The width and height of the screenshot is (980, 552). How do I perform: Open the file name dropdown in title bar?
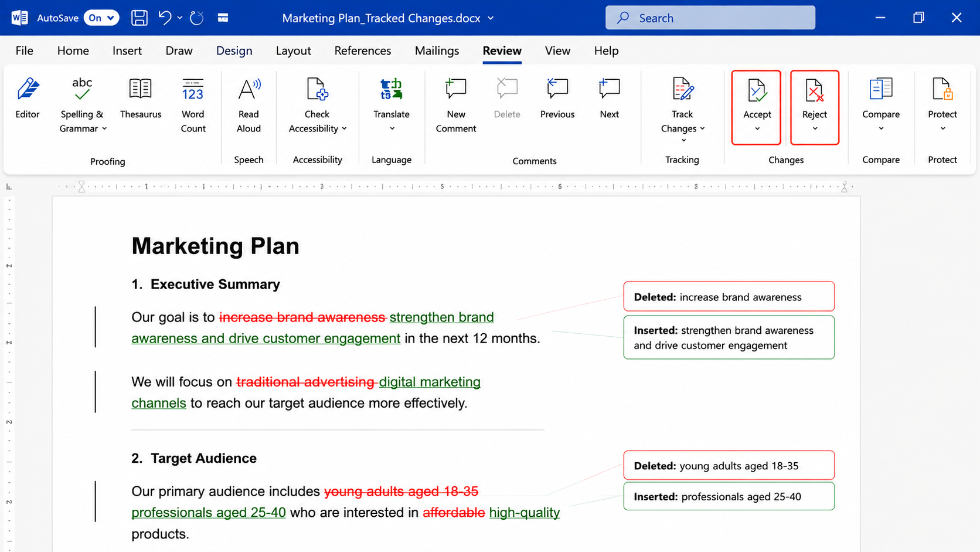(x=491, y=18)
